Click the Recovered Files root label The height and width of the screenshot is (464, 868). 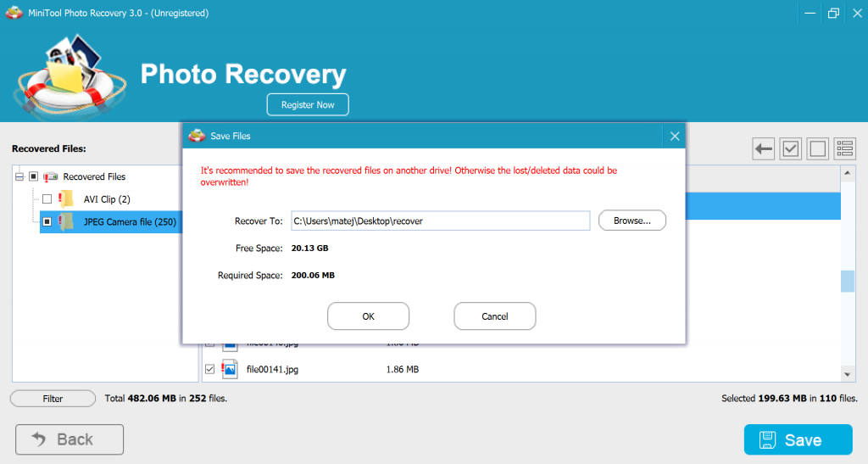(x=94, y=176)
